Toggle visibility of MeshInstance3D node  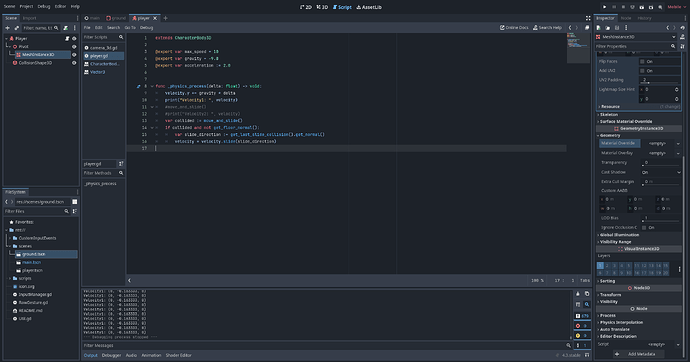pyautogui.click(x=74, y=55)
